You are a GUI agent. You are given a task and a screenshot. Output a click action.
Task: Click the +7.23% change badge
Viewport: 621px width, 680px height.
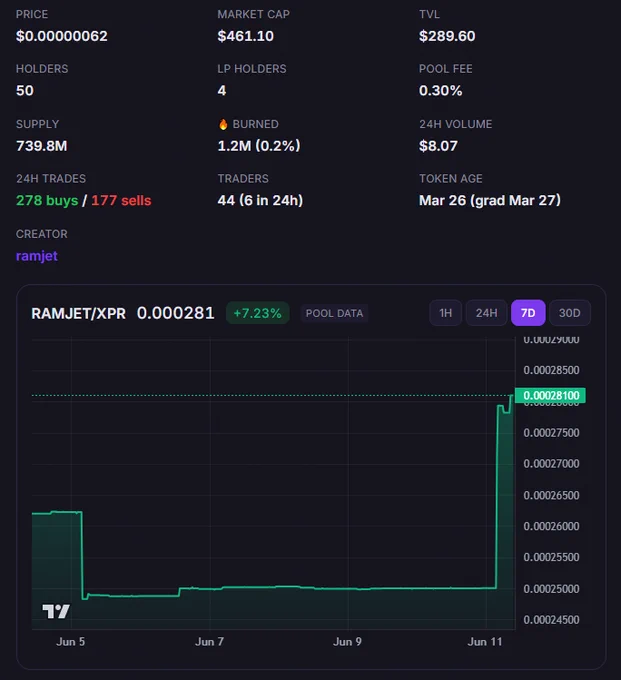pyautogui.click(x=258, y=313)
